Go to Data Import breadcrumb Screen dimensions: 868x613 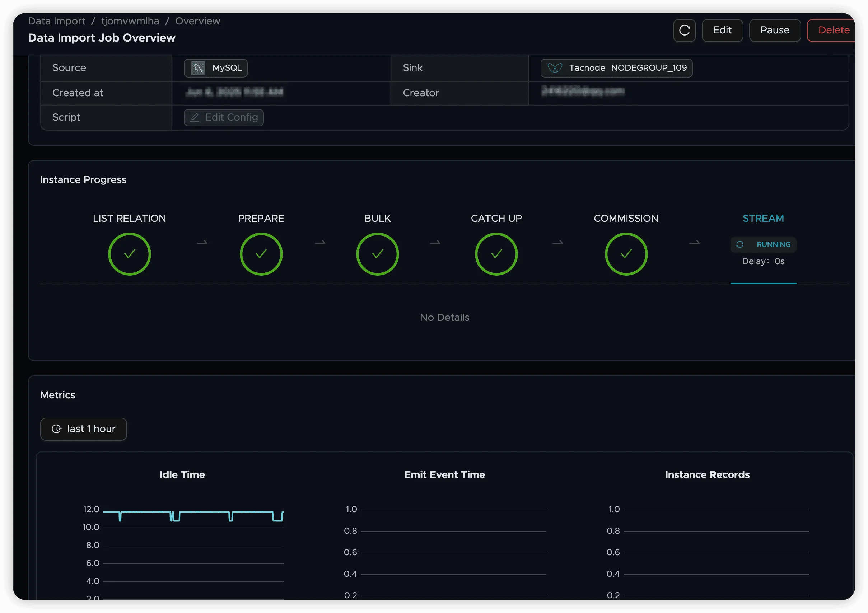pos(57,21)
